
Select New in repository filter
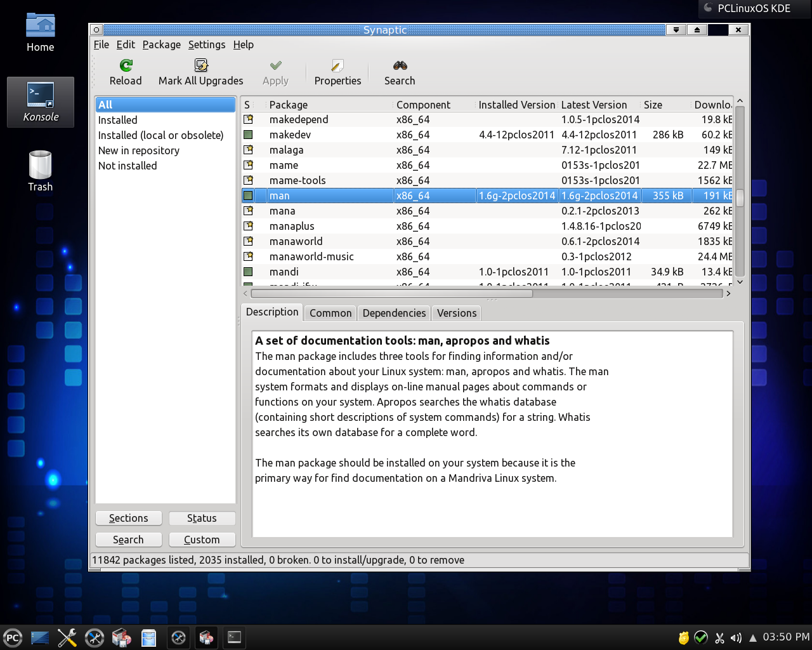(165, 150)
